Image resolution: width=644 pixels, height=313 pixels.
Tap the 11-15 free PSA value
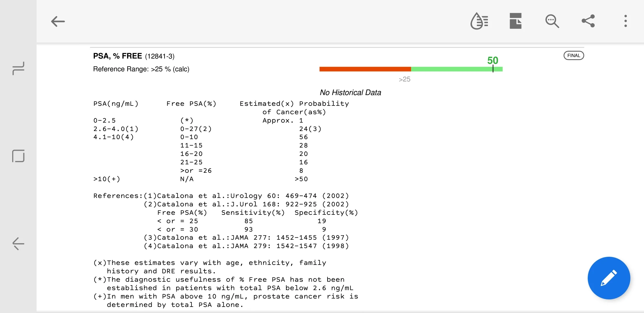click(x=191, y=145)
